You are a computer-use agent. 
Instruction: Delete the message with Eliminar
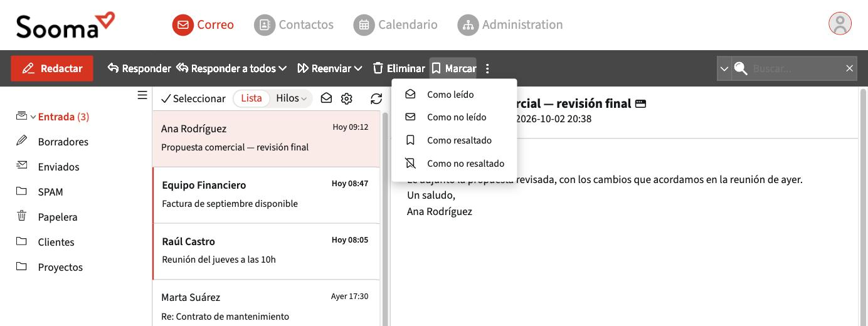[399, 68]
